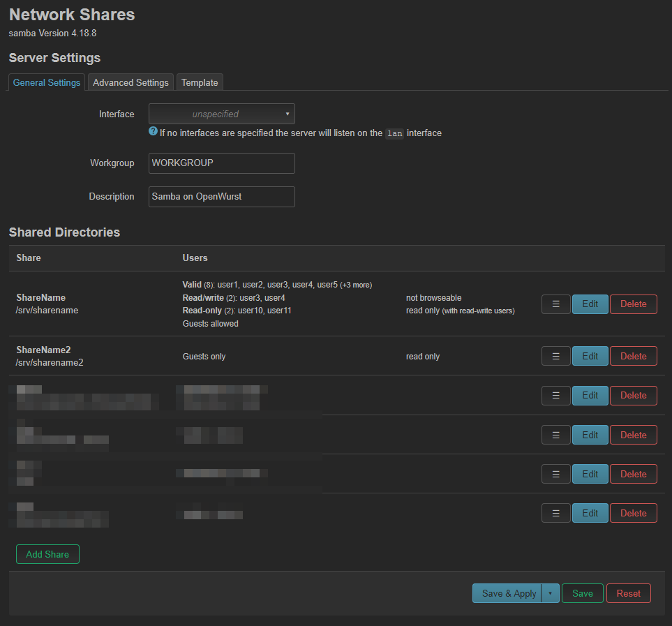Screen dimensions: 672x626
Task: Expand the Save & Apply arrow menu
Action: click(550, 593)
